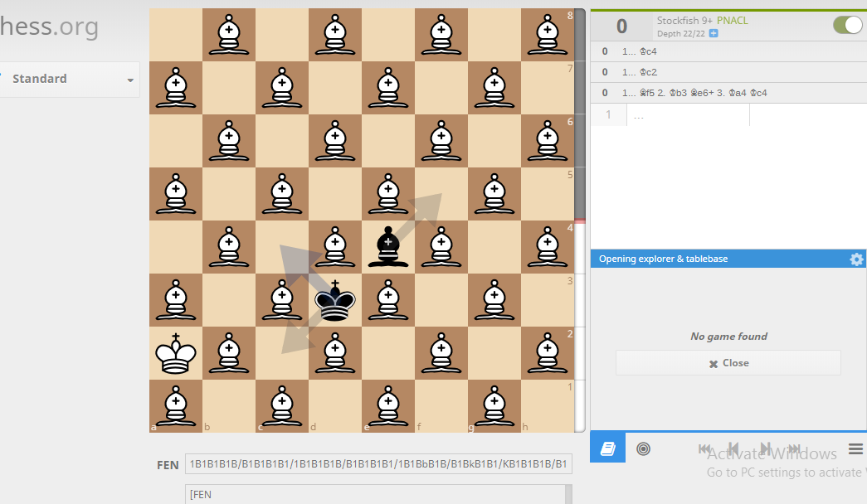Screen dimensions: 867x504
Task: Click the evaluation gauge bar beside board
Action: [579, 220]
